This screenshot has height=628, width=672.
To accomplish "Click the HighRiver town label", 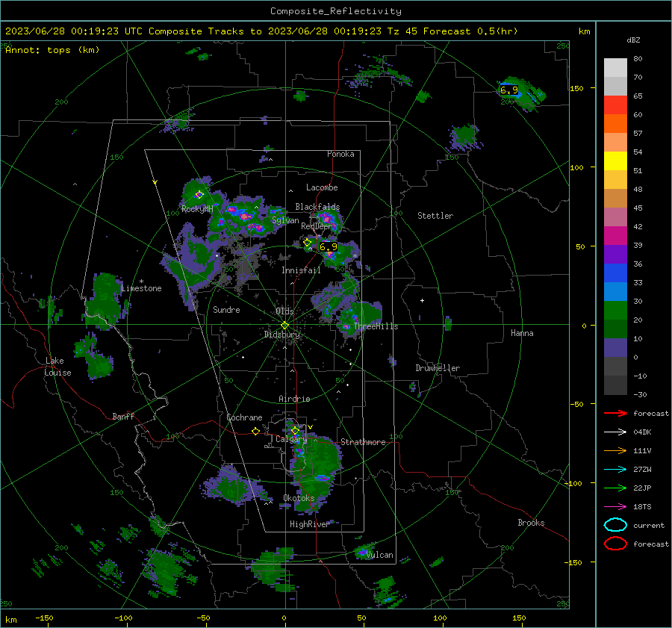I will point(309,524).
